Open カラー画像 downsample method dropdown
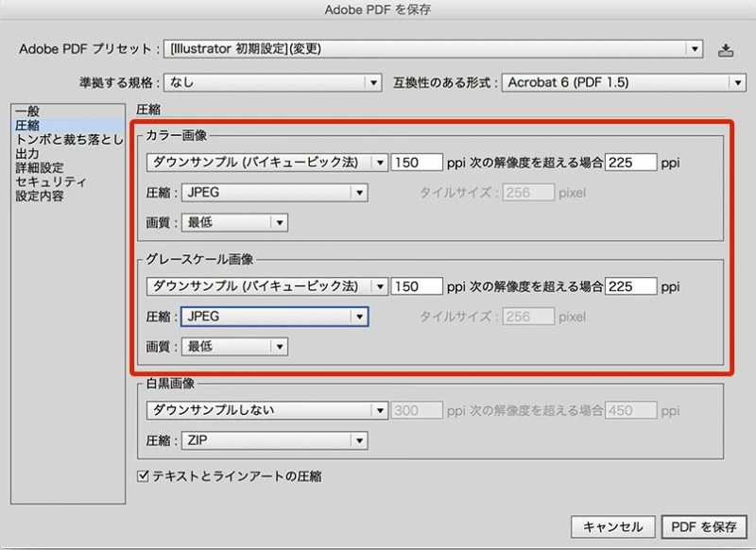756x550 pixels. pyautogui.click(x=267, y=163)
